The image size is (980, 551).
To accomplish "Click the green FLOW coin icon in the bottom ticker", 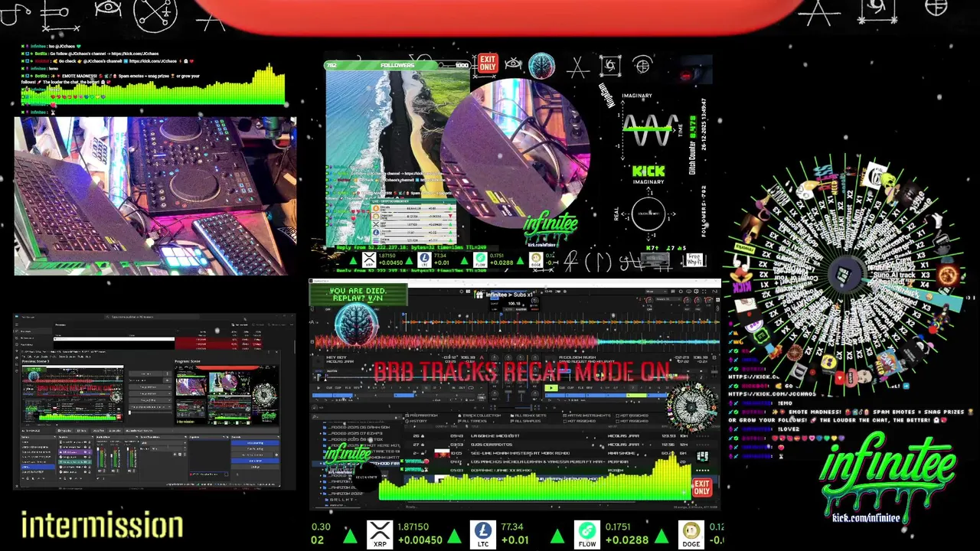I will (x=587, y=533).
